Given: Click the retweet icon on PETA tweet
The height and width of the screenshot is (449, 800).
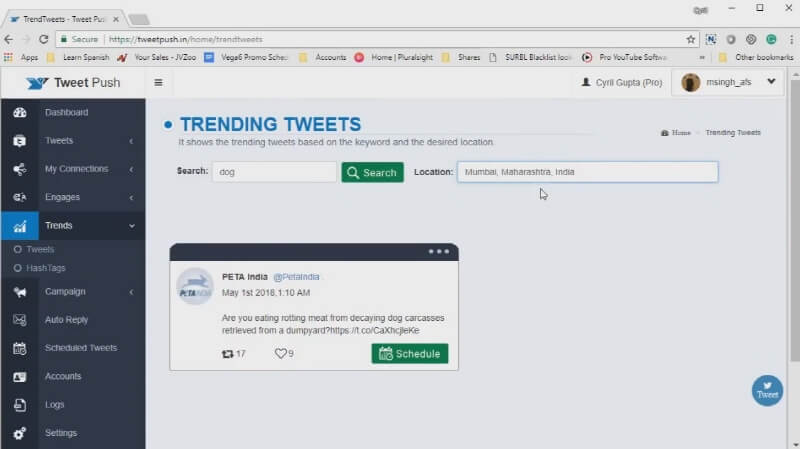Looking at the screenshot, I should [228, 354].
